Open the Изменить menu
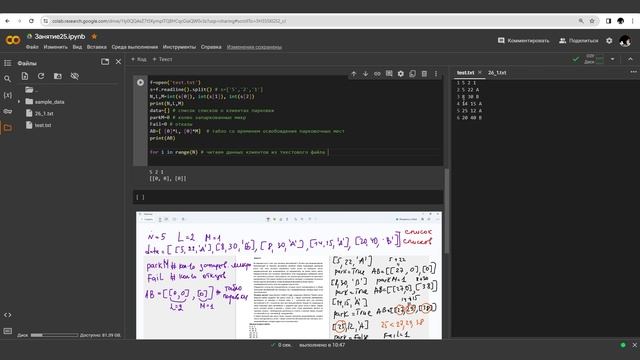640x360 pixels. click(56, 47)
